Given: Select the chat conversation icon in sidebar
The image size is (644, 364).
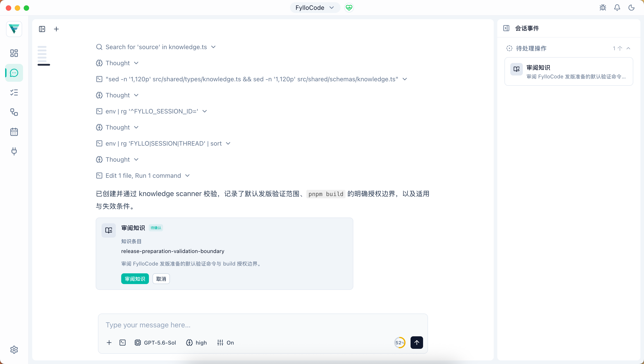Looking at the screenshot, I should (14, 73).
